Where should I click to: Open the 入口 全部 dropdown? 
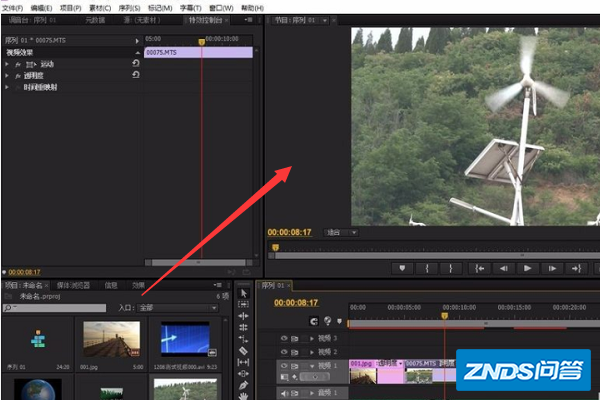pyautogui.click(x=178, y=308)
